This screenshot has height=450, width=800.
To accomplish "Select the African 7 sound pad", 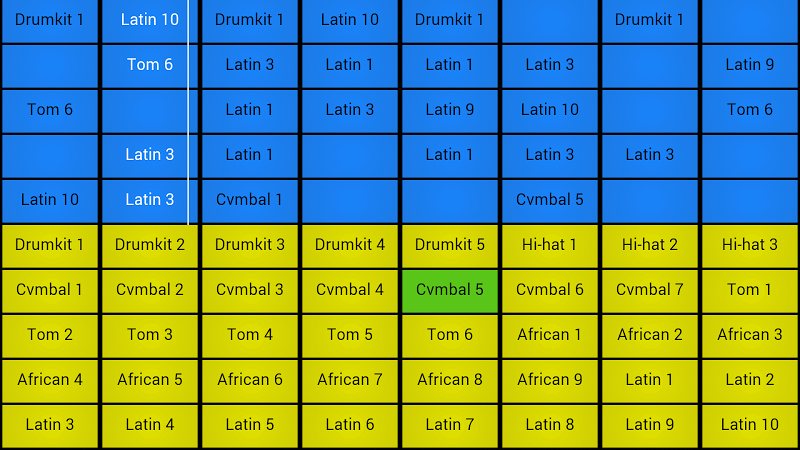I will tap(349, 380).
